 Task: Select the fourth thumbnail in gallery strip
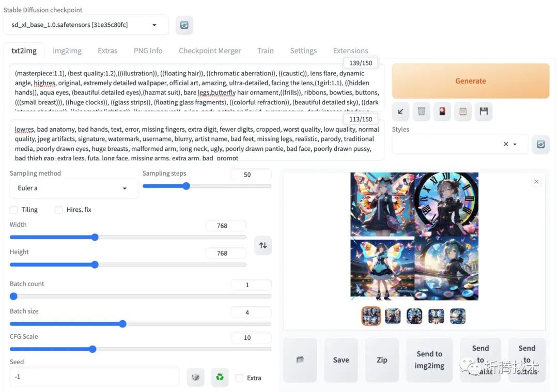point(436,316)
